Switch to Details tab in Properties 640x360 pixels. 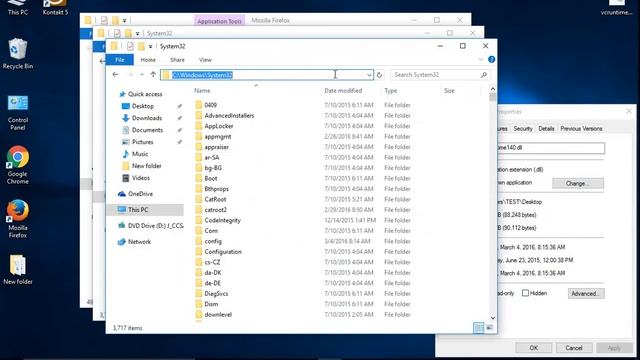coord(546,129)
